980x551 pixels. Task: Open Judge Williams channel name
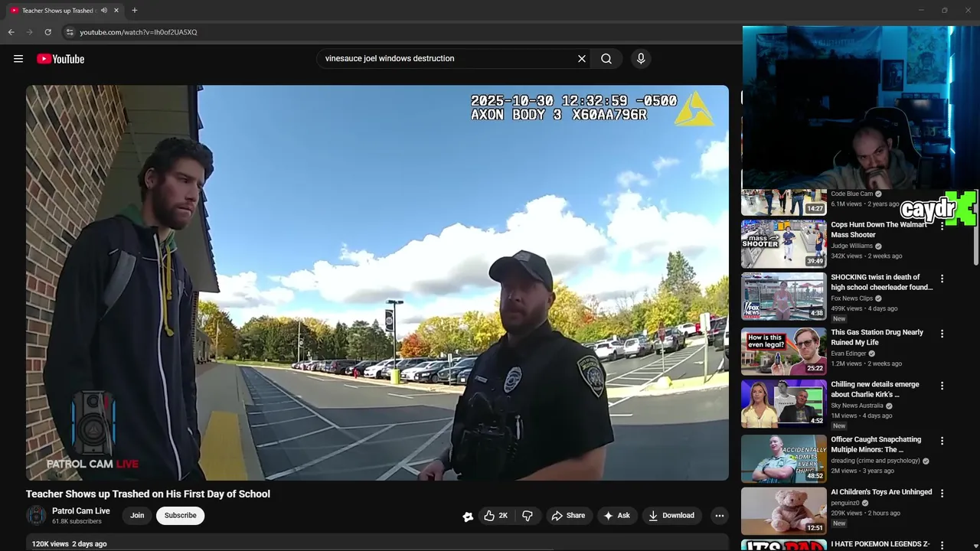(x=852, y=246)
